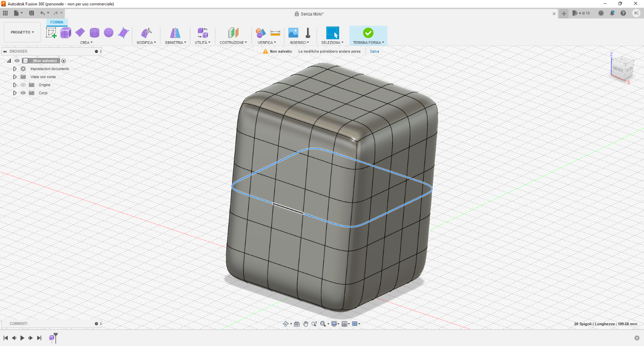Click the Orbit navigation icon
Image resolution: width=644 pixels, height=346 pixels.
[x=286, y=324]
